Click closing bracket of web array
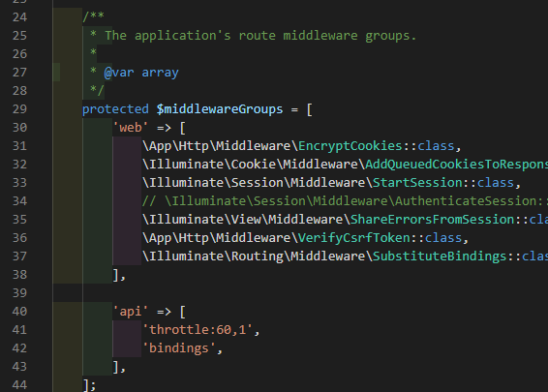The width and height of the screenshot is (548, 392). [116, 275]
